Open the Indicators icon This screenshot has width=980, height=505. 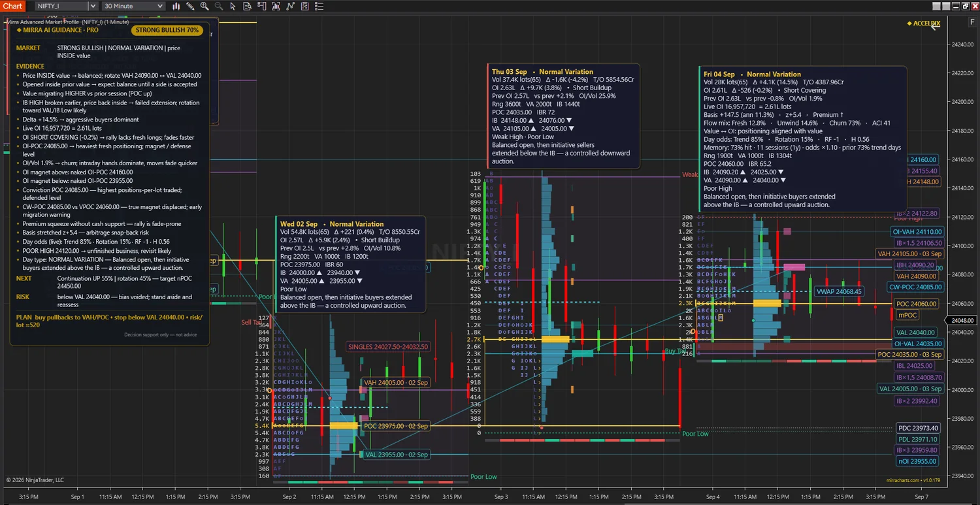pos(290,6)
